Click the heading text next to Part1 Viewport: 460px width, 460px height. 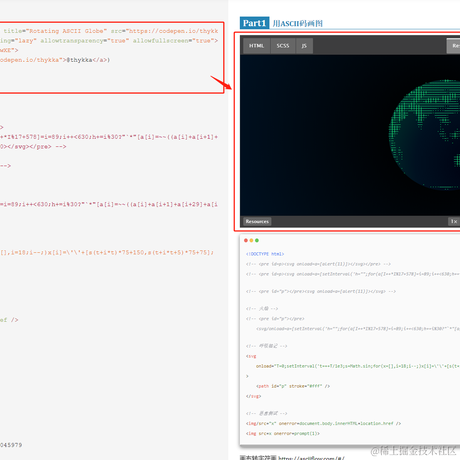(x=297, y=23)
